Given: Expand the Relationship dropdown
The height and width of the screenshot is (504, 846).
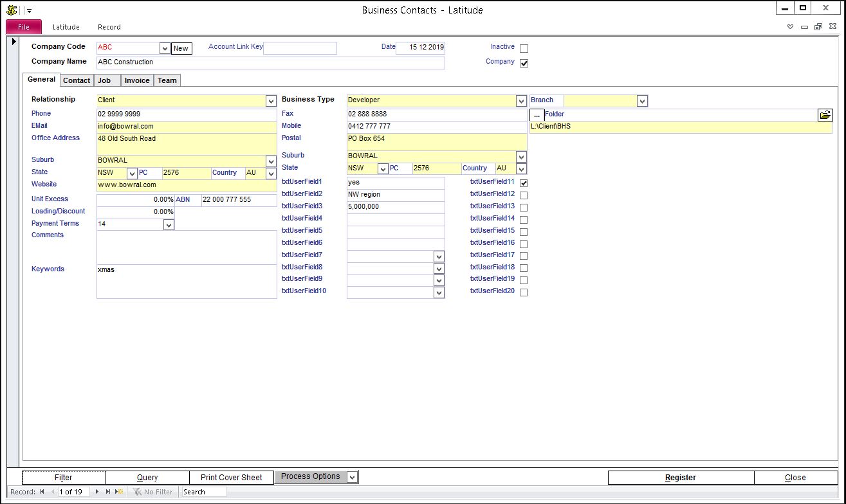Looking at the screenshot, I should point(271,101).
